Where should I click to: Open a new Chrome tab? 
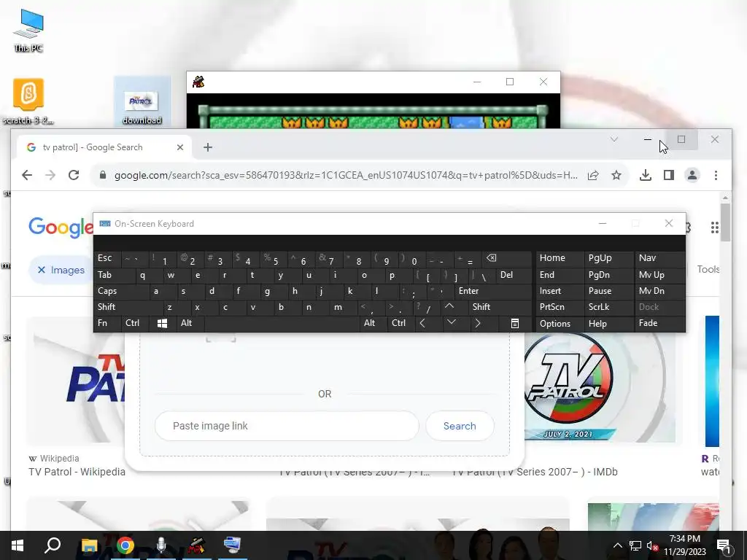[x=208, y=147]
